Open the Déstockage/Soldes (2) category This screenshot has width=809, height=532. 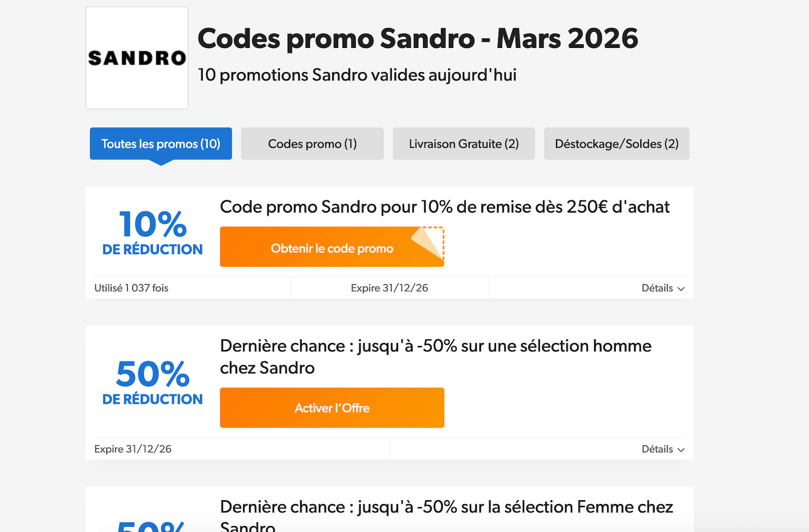click(x=616, y=143)
